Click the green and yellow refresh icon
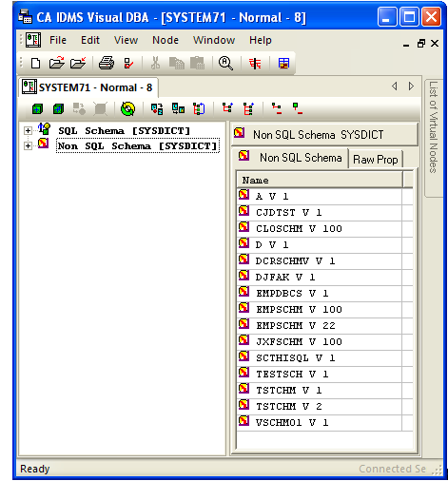Viewport: 448px width, 481px height. click(127, 109)
